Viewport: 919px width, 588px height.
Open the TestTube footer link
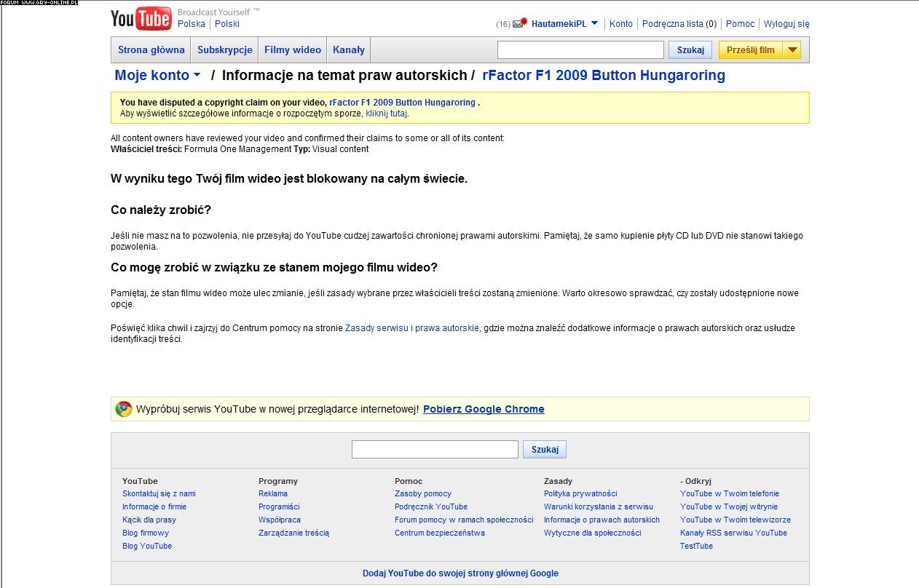click(697, 546)
